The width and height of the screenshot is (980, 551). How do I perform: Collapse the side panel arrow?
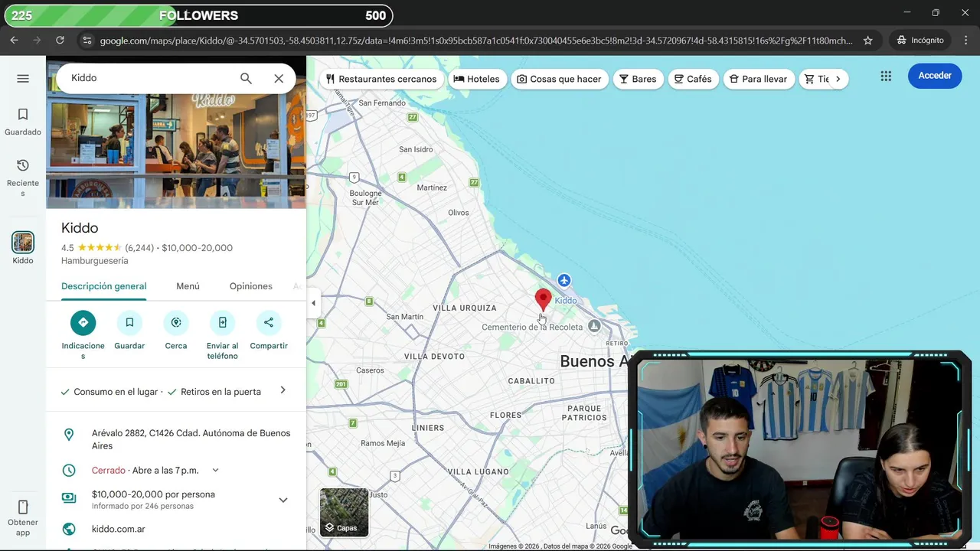coord(313,303)
